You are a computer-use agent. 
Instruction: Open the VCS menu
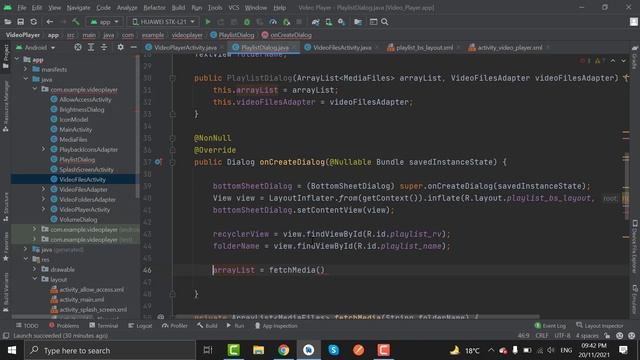click(x=233, y=8)
